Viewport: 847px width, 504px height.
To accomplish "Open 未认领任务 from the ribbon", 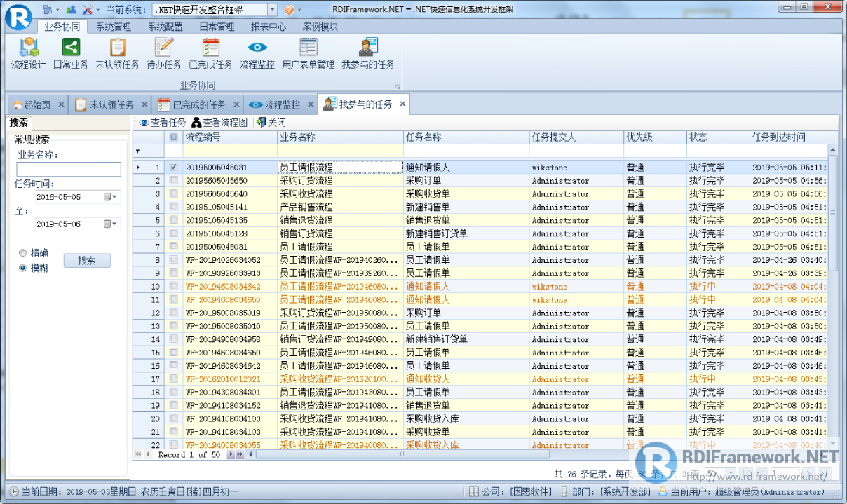I will click(x=117, y=53).
